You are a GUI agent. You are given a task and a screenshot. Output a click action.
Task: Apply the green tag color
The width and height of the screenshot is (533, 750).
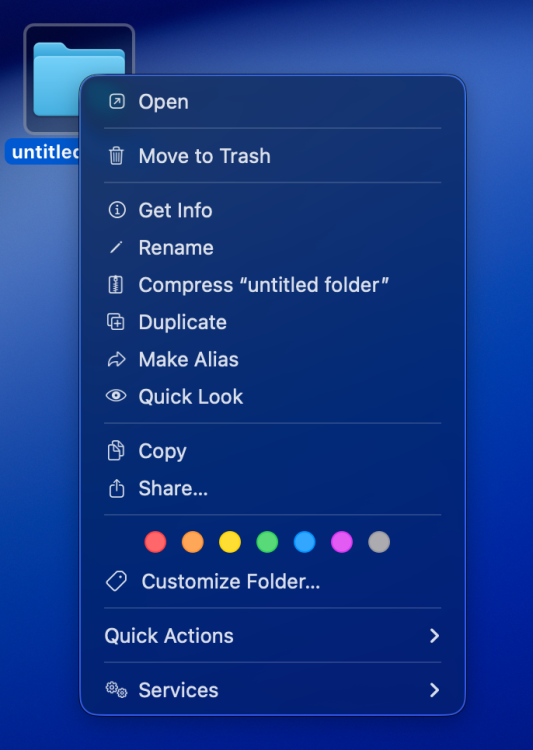click(267, 542)
